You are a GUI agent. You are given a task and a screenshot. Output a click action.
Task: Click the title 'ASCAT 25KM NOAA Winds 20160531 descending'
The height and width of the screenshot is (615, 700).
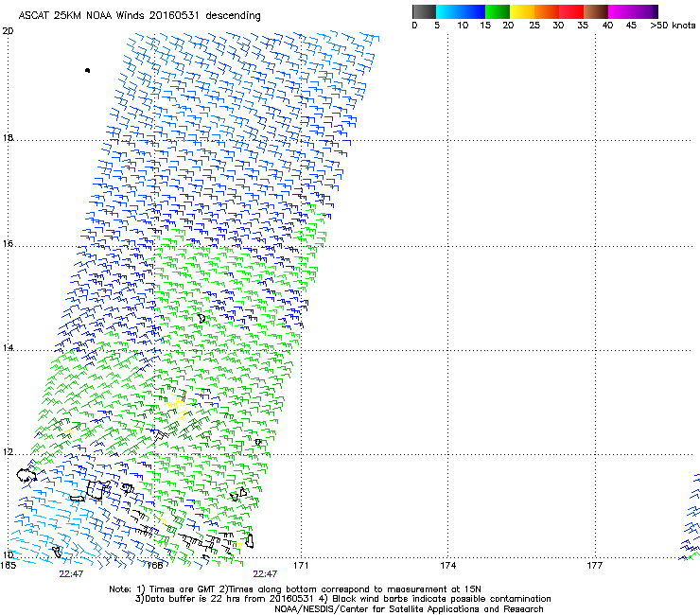coord(139,16)
